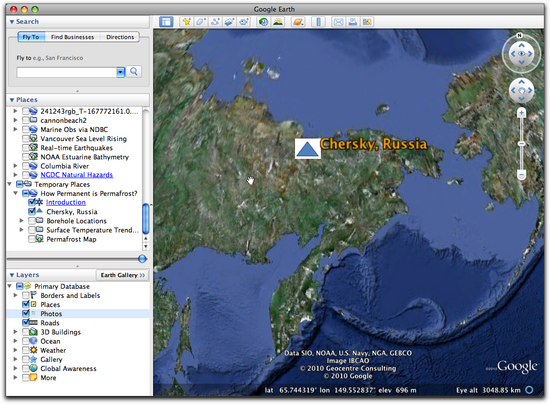The height and width of the screenshot is (404, 550).
Task: Click the streaming status circle in status bar
Action: [x=529, y=390]
